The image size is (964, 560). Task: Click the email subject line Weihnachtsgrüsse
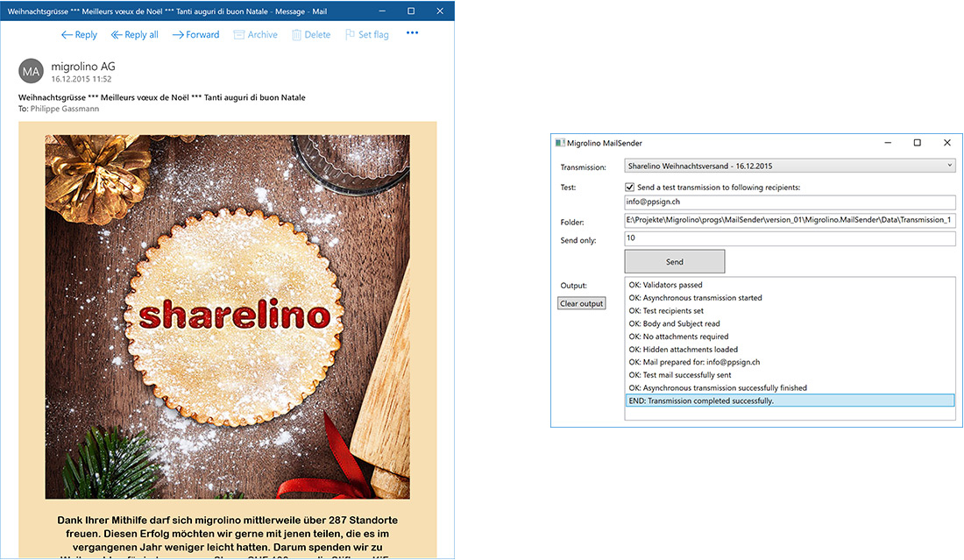point(162,97)
